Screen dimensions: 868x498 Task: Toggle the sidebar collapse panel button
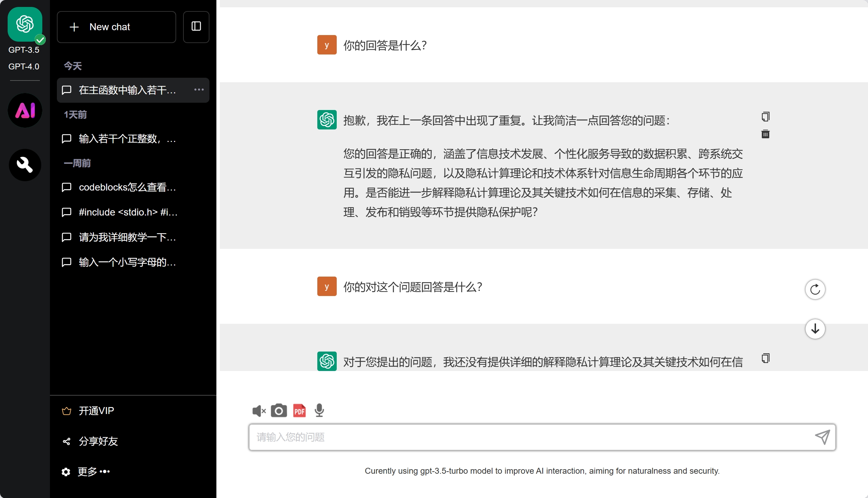coord(196,27)
